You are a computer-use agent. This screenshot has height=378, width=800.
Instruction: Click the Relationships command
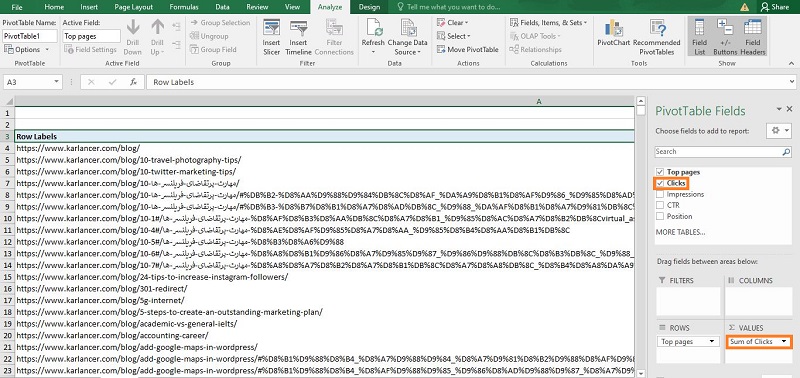tap(536, 49)
